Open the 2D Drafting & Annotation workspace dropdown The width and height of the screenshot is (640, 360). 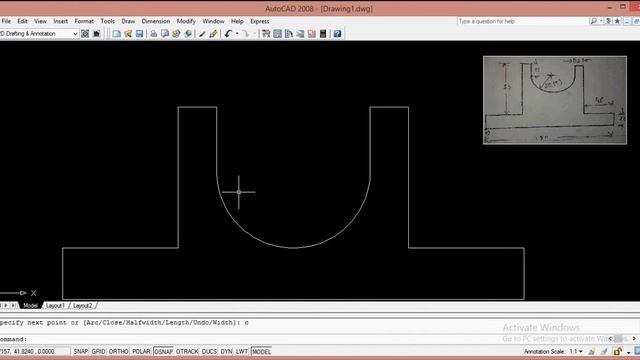pos(76,34)
